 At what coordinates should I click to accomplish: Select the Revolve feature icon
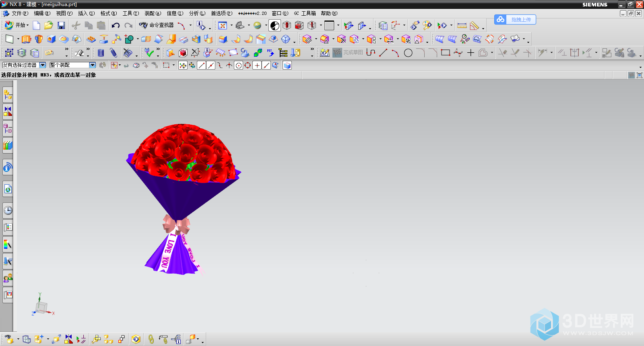pyautogui.click(x=39, y=39)
